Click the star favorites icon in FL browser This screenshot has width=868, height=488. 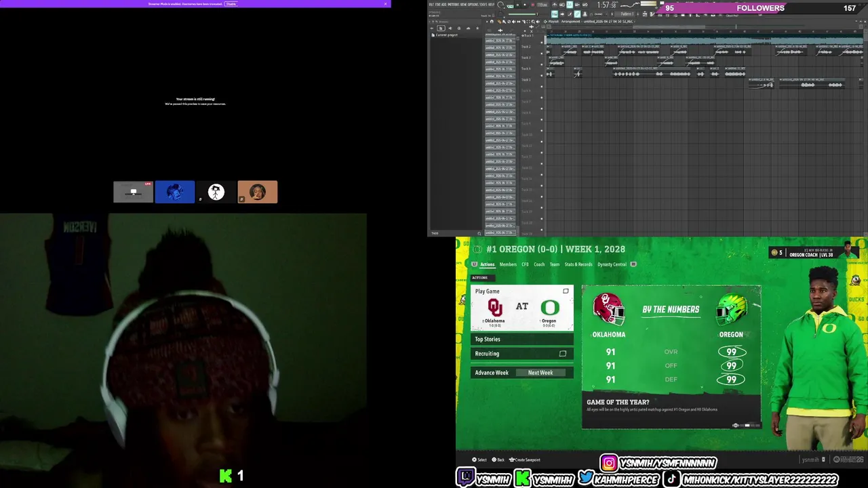[x=477, y=28]
